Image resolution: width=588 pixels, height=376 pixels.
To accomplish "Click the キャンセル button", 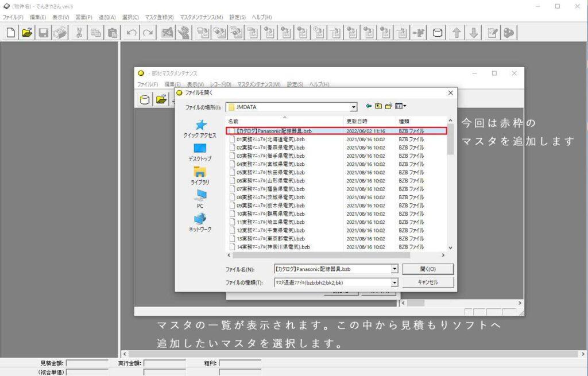I will pyautogui.click(x=428, y=282).
